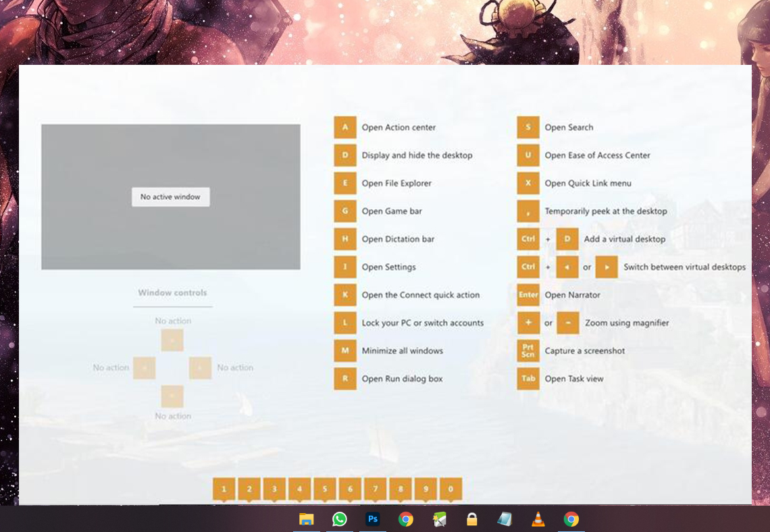Click the number 1 tile above the taskbar
Screen dimensions: 770x532
pyautogui.click(x=224, y=489)
